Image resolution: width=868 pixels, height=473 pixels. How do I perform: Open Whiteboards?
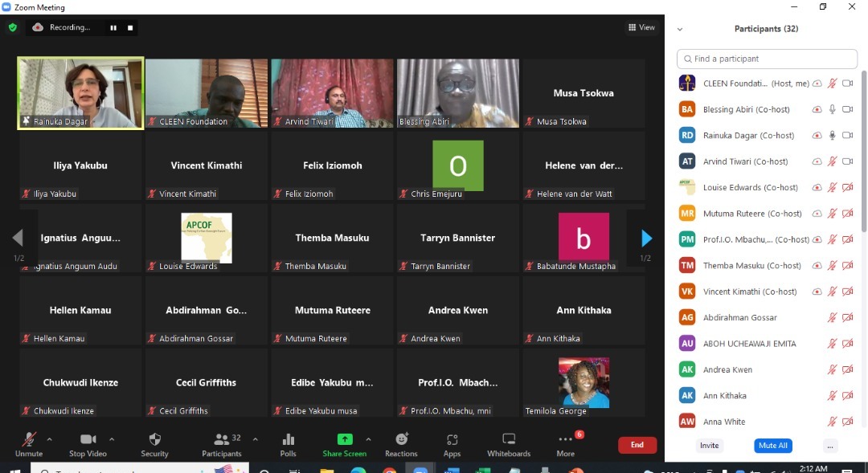coord(509,445)
